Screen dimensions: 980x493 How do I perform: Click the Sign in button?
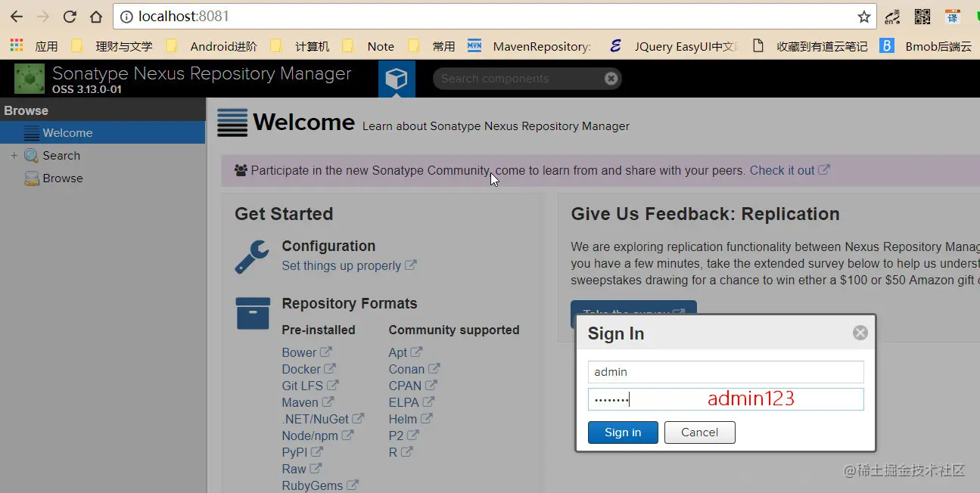click(x=623, y=433)
